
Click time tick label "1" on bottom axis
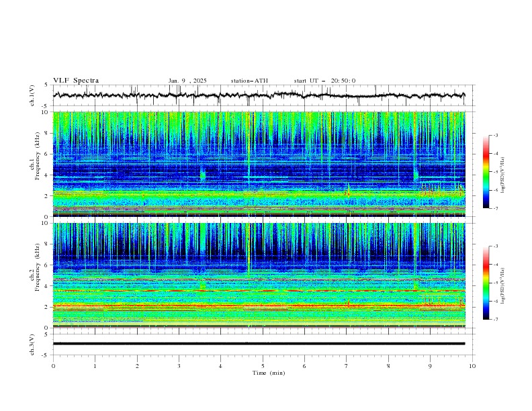point(95,366)
